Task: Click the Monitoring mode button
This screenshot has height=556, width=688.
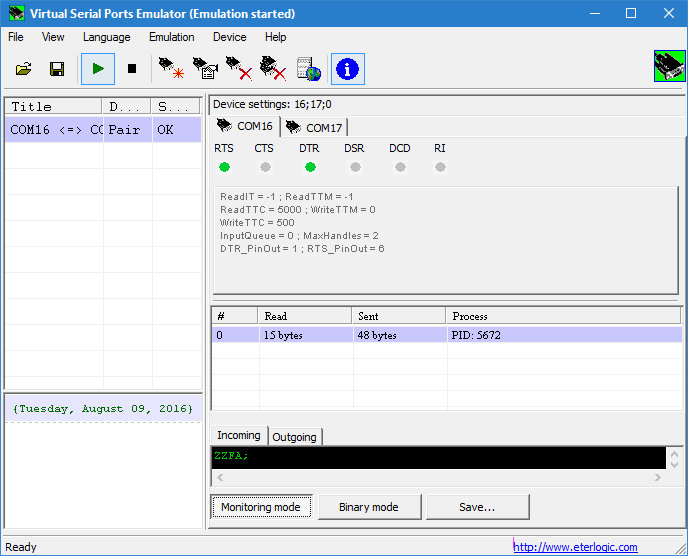Action: click(261, 507)
